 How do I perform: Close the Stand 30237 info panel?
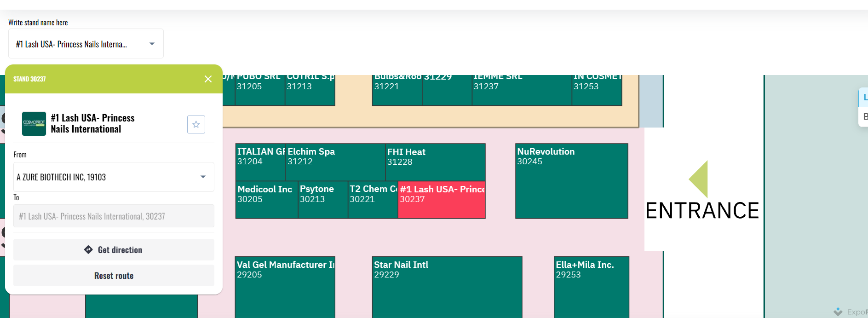pos(208,79)
